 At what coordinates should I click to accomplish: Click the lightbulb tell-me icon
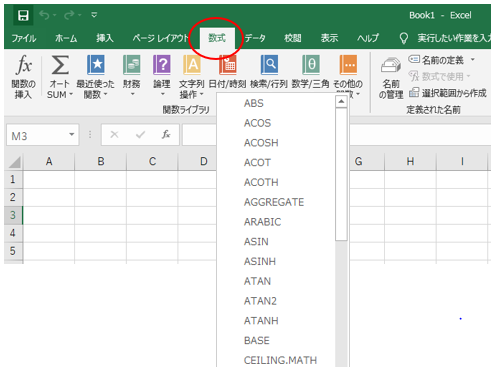tap(404, 38)
